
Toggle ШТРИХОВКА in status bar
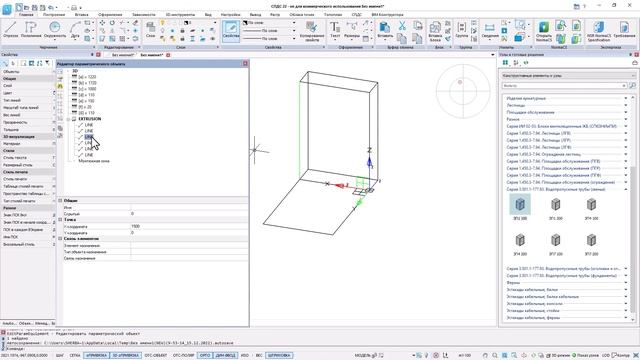coord(279,356)
